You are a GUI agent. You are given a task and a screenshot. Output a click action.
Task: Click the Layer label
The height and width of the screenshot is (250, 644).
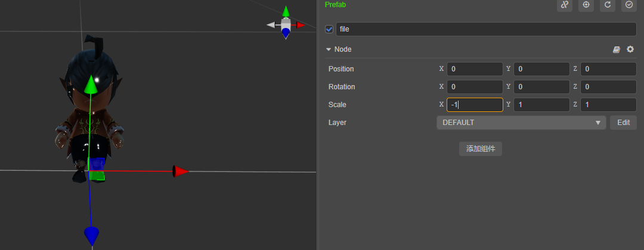click(337, 123)
